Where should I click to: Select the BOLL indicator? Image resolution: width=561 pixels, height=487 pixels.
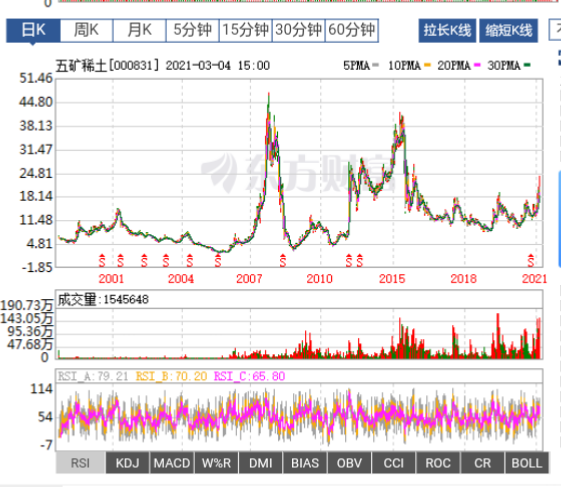(527, 463)
